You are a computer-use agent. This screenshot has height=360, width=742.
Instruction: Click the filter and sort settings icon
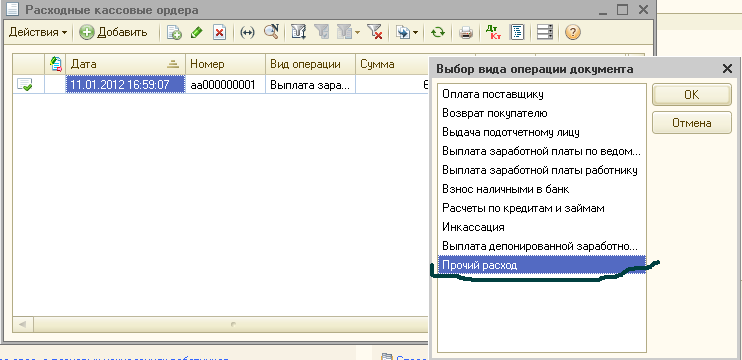pos(299,33)
